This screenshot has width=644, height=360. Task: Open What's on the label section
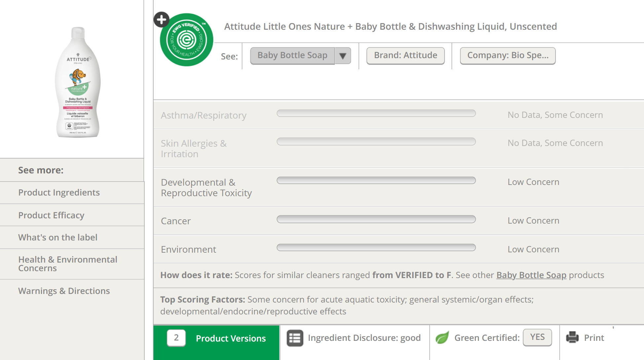tap(72, 237)
